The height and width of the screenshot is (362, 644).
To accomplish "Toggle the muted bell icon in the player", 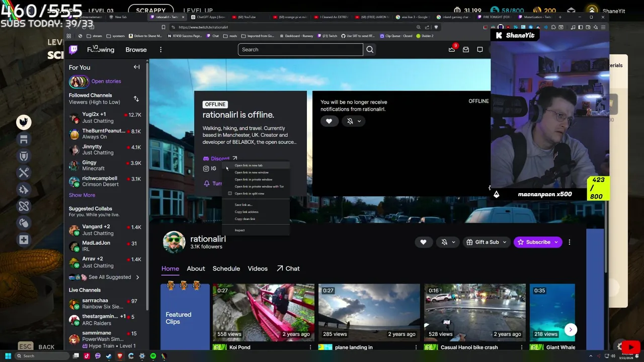I will tap(350, 121).
